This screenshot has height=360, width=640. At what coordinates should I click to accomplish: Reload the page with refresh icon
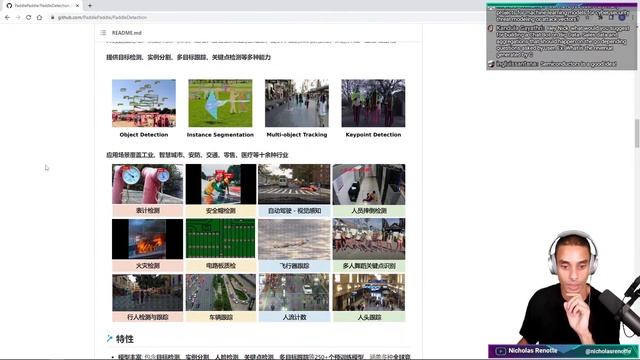point(29,18)
